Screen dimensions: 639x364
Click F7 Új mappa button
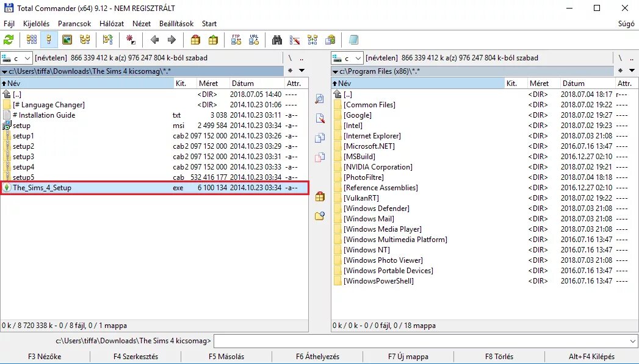point(408,356)
